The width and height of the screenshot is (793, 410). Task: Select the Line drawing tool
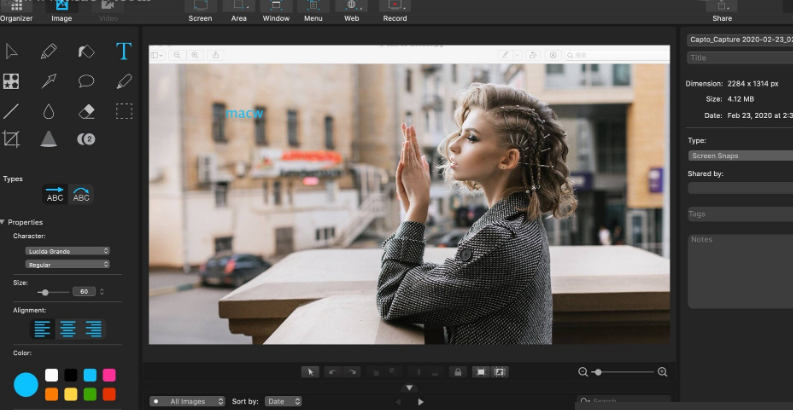point(11,111)
